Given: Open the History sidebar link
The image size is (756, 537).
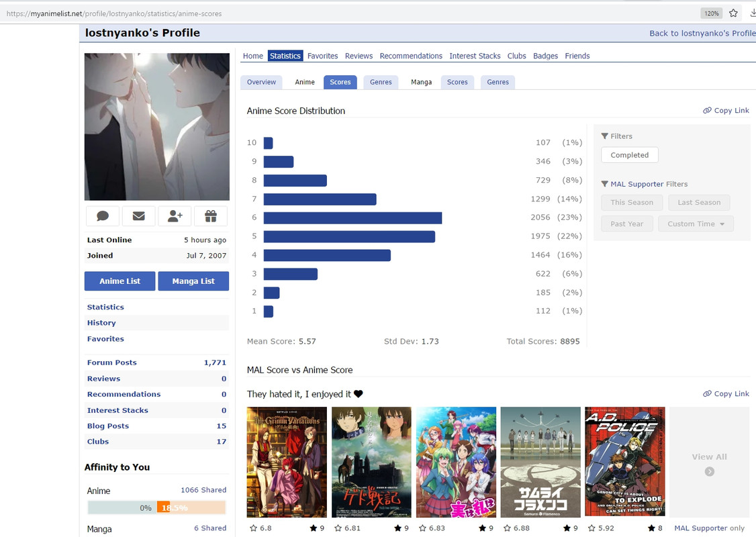Looking at the screenshot, I should pyautogui.click(x=101, y=323).
